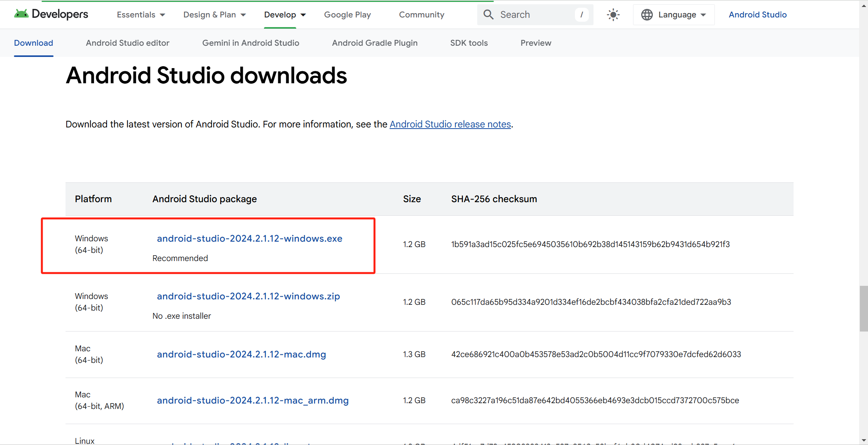868x445 pixels.
Task: Expand the Design & Plan dropdown
Action: 214,15
